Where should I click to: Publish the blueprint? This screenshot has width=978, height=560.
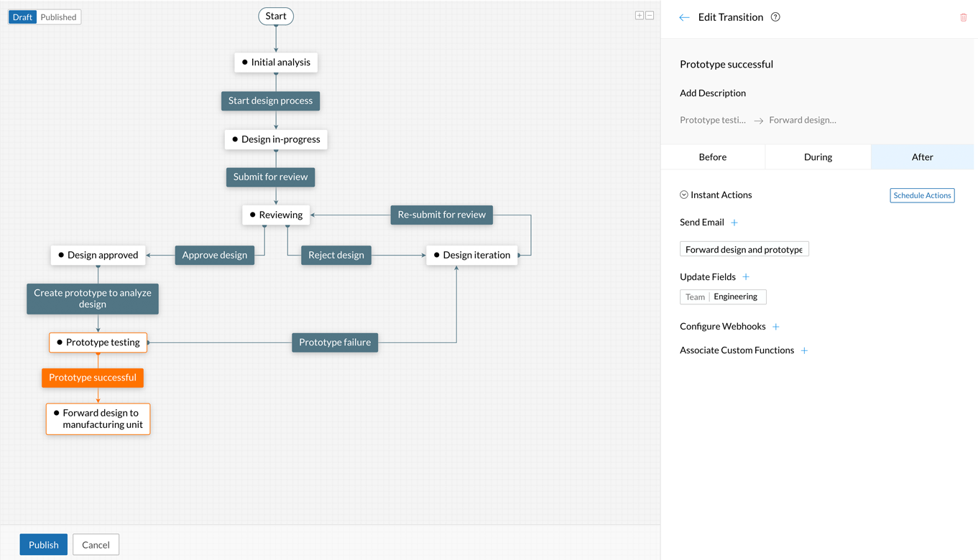tap(44, 544)
